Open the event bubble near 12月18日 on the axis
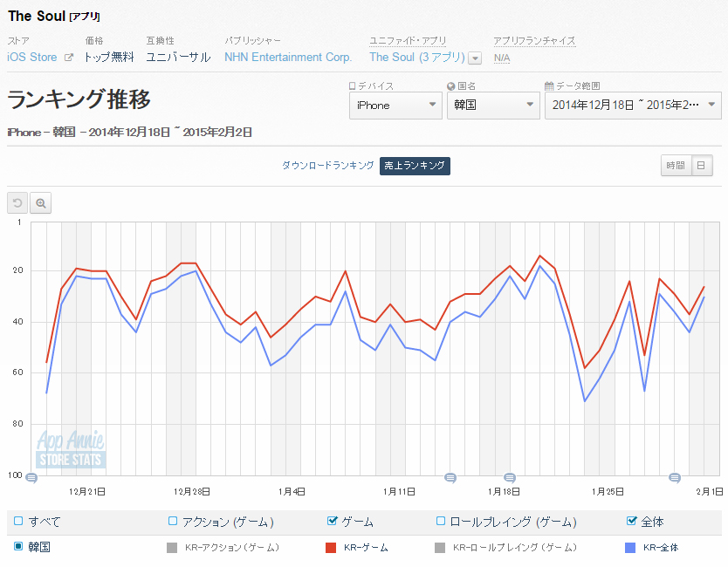 (x=31, y=477)
